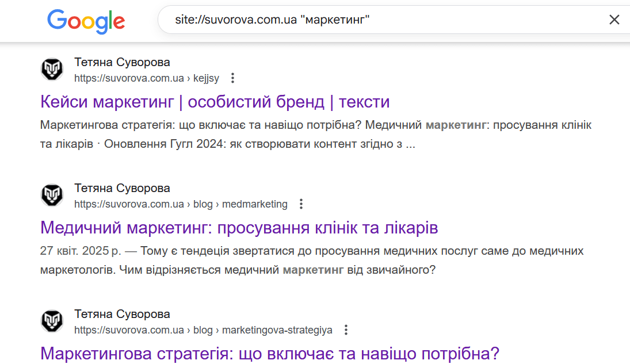Clear the search query with the X

(x=614, y=20)
